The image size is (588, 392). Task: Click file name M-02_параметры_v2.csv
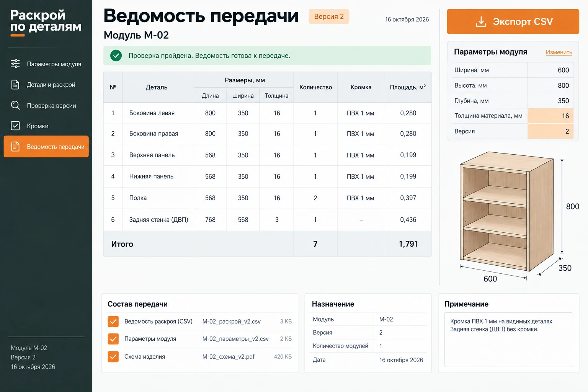point(235,339)
